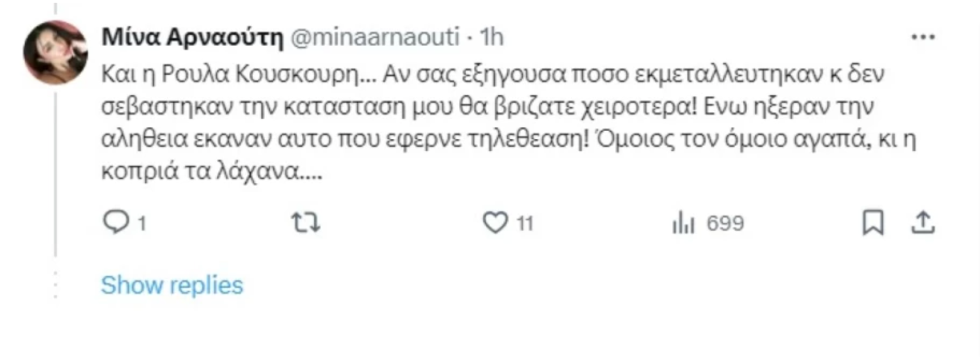Open view analytics bar chart icon

[x=683, y=222]
